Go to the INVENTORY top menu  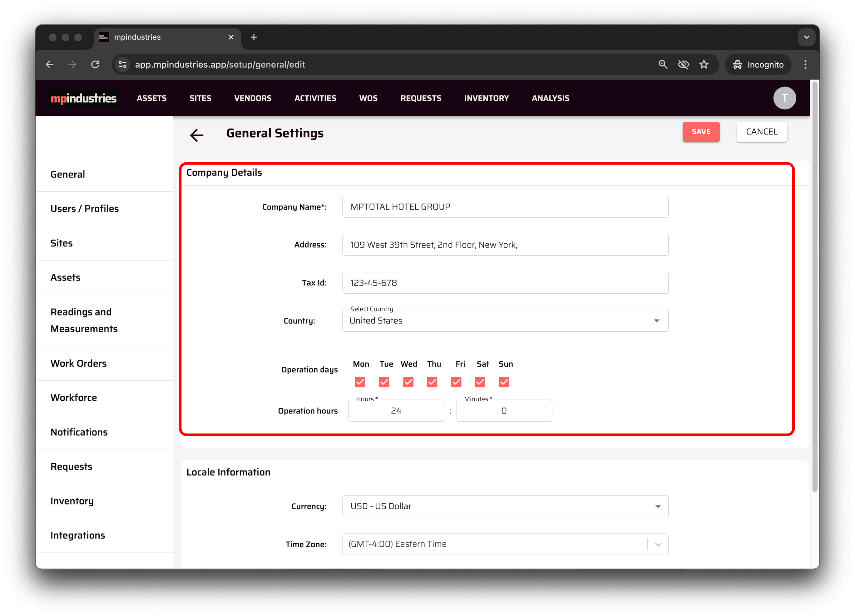click(486, 98)
